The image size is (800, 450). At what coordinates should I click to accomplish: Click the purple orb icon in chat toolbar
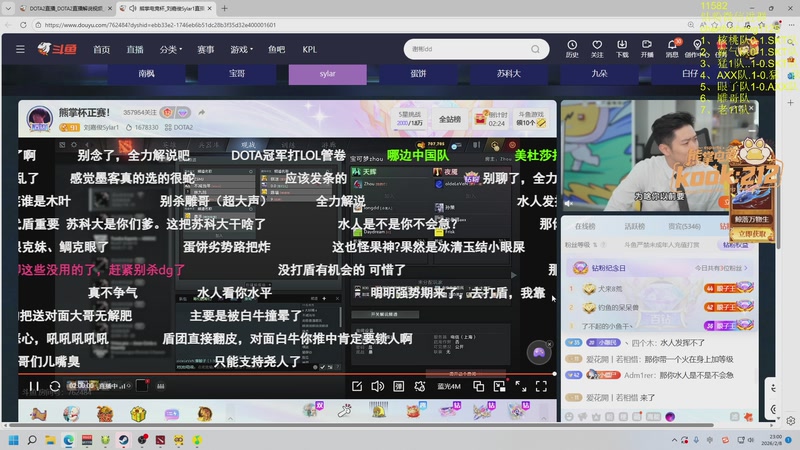point(670,417)
